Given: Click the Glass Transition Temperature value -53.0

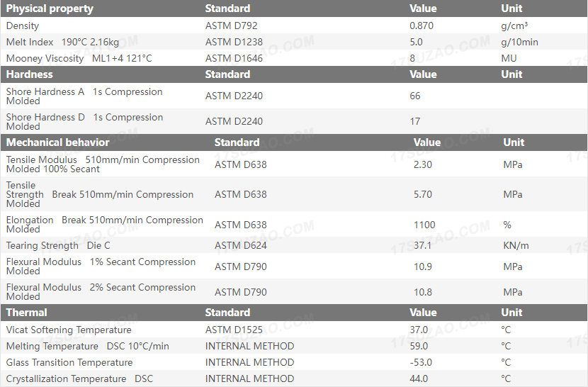Looking at the screenshot, I should click(422, 362).
